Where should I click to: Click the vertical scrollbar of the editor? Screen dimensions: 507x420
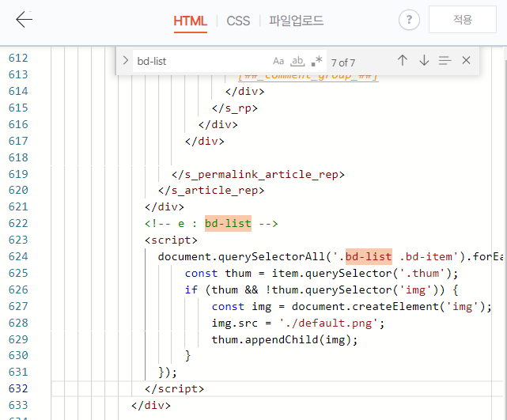pyautogui.click(x=504, y=233)
